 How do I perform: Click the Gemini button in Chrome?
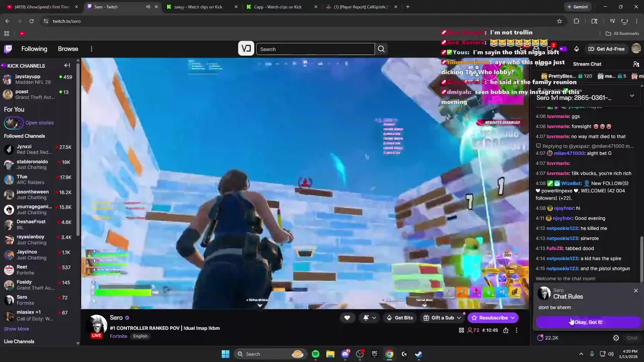[x=577, y=7]
